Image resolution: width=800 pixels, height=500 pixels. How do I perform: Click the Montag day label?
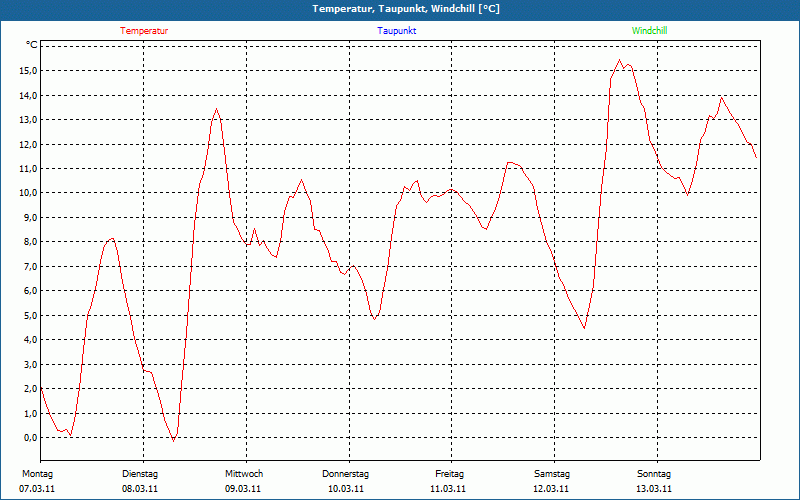(37, 474)
